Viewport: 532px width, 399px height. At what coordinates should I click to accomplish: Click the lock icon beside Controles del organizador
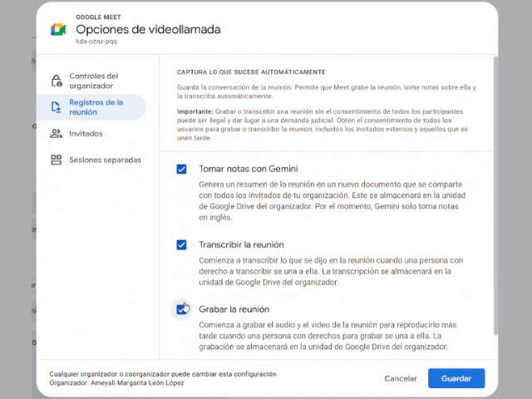[57, 81]
